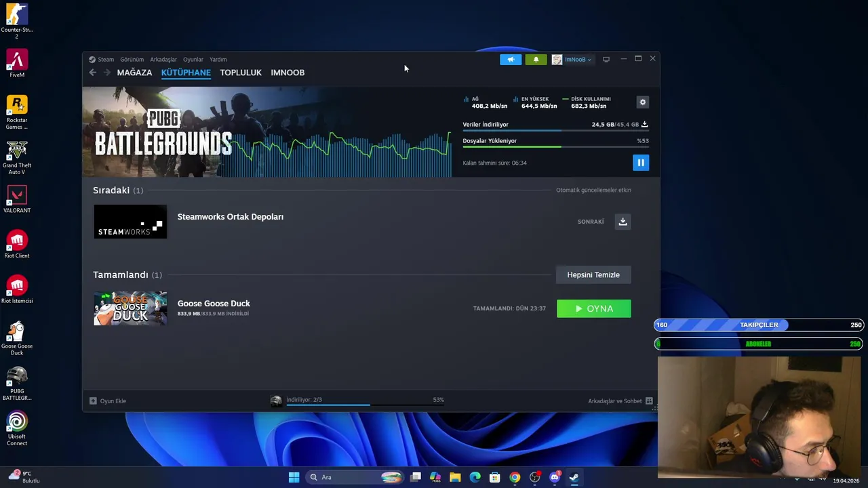Open Ubisoft Connect desktop shortcut

pyautogui.click(x=17, y=428)
